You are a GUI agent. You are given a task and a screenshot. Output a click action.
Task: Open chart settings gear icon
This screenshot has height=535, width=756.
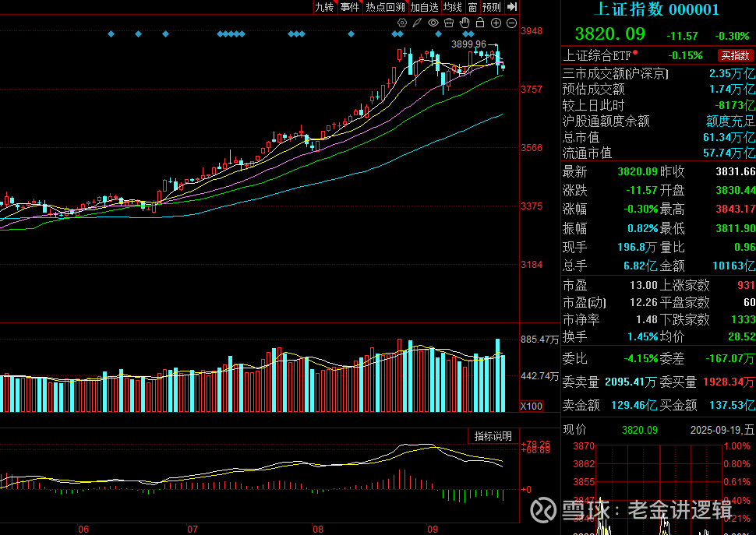401,23
